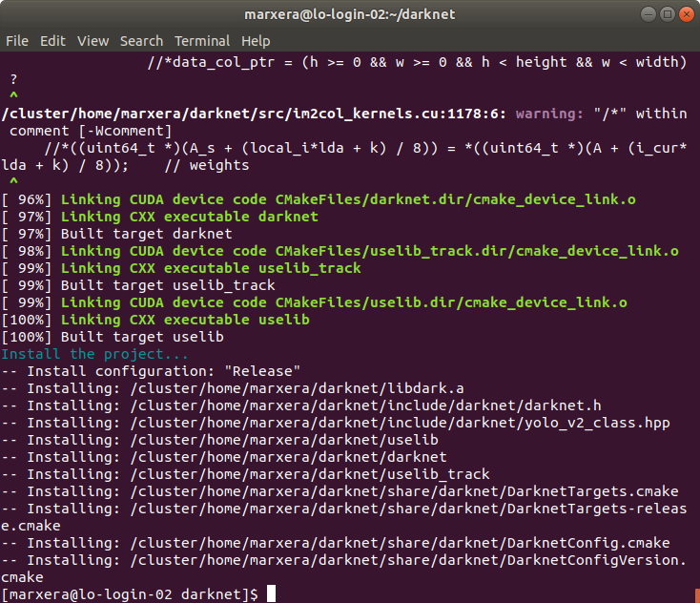Open the Help menu

(x=256, y=41)
